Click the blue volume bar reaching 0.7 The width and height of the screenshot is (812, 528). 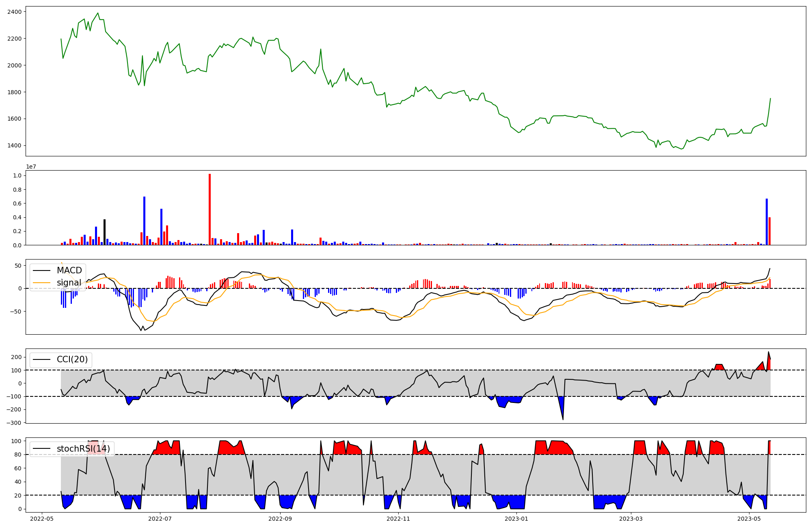tap(144, 221)
